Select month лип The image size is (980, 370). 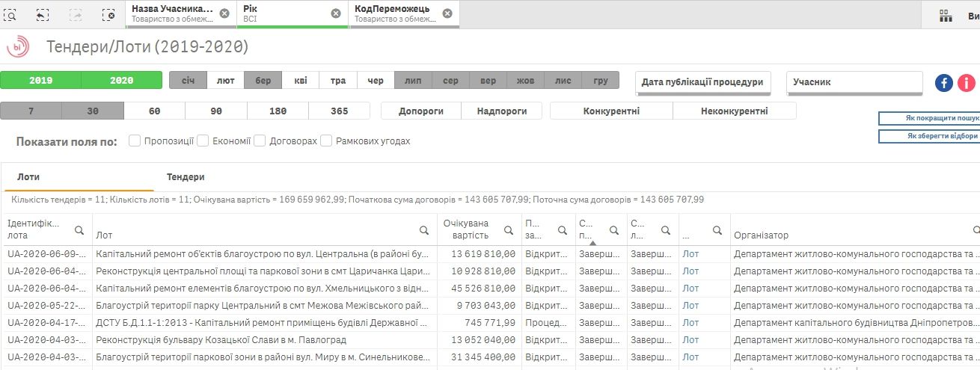coord(413,80)
